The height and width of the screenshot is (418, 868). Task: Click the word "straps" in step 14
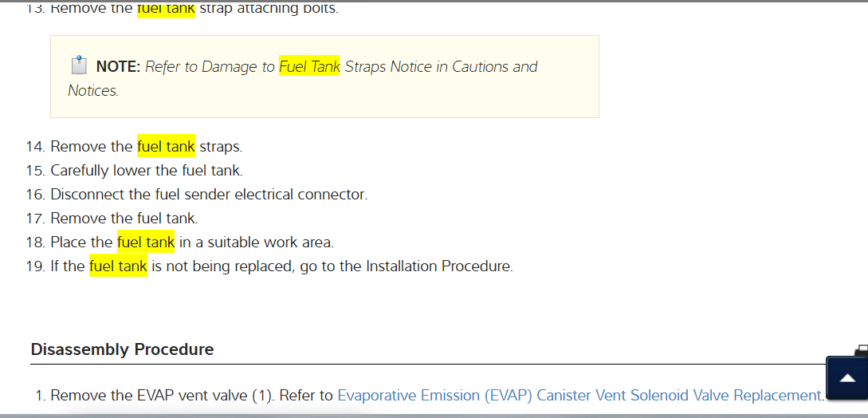pyautogui.click(x=220, y=147)
